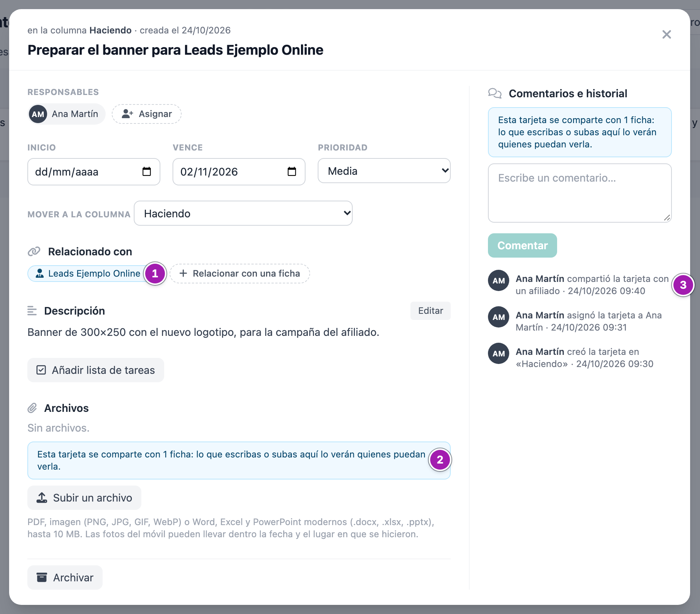Image resolution: width=700 pixels, height=614 pixels.
Task: Click the shared-card notice under Archivos
Action: coord(239,460)
